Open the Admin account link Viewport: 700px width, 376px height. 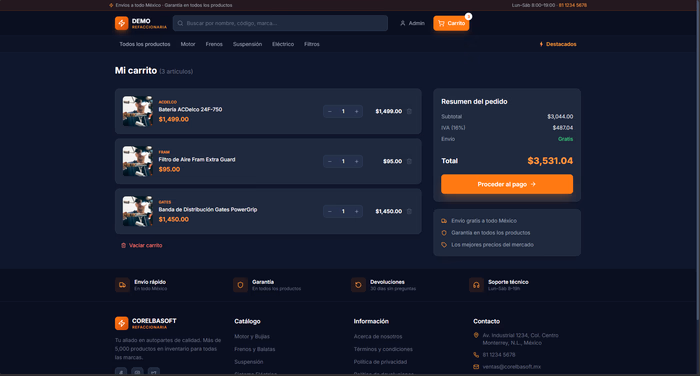412,23
